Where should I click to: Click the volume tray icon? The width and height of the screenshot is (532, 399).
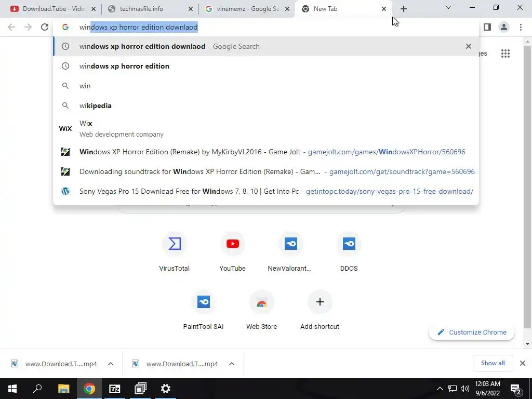click(465, 389)
